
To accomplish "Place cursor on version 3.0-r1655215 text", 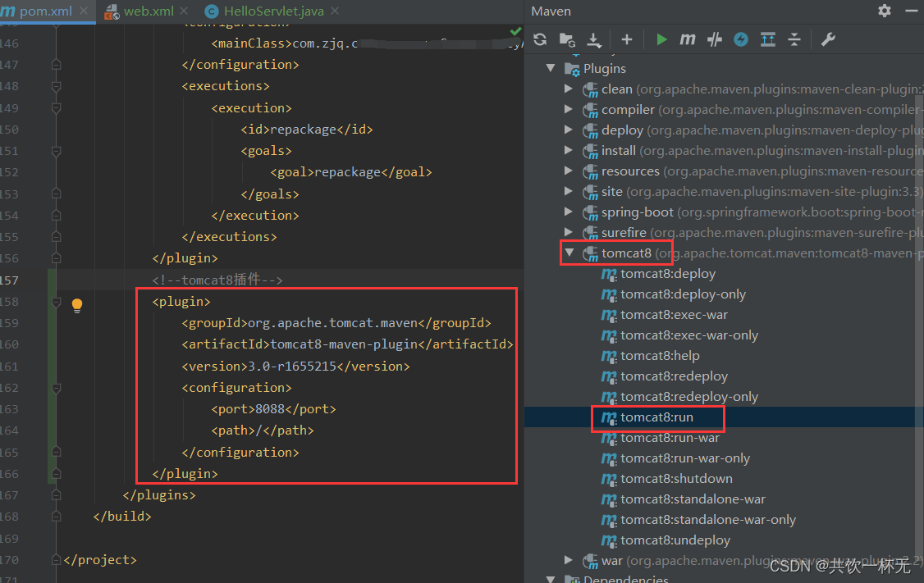I will coord(291,366).
